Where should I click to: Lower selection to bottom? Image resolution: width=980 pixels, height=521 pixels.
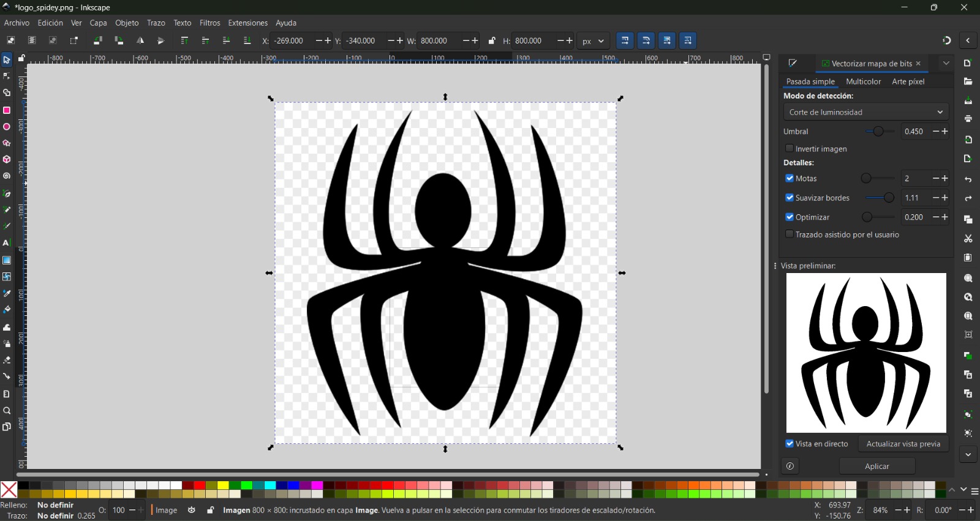(x=247, y=40)
